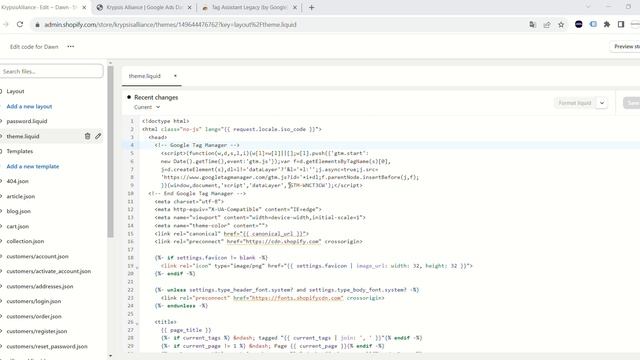
Task: Click the site lock icon in address bar
Action: pos(37,25)
